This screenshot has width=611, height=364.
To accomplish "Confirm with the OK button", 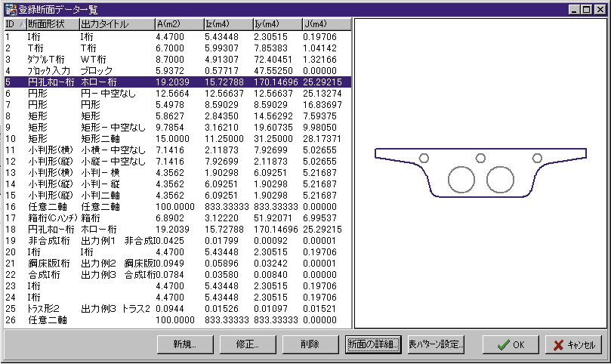I will (511, 345).
